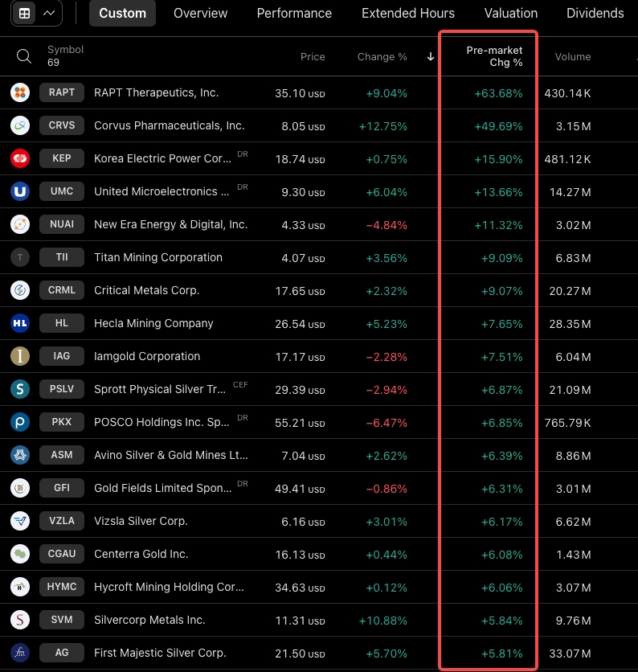
Task: Open the NUAI ticker badge
Action: (62, 224)
